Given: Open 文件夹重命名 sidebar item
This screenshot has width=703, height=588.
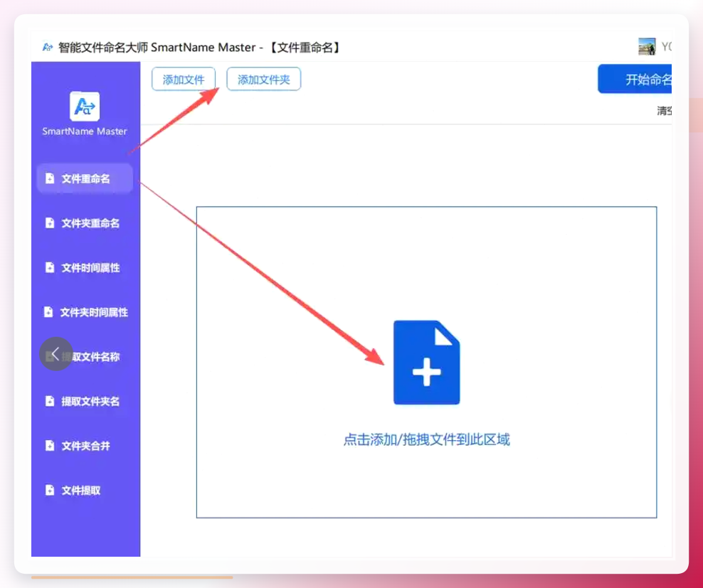Looking at the screenshot, I should (85, 223).
